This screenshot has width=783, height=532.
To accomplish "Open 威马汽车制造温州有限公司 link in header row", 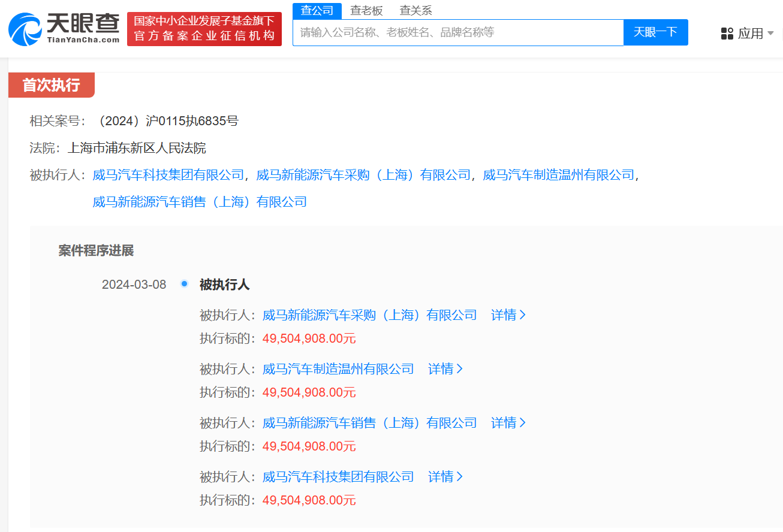I will pos(558,175).
